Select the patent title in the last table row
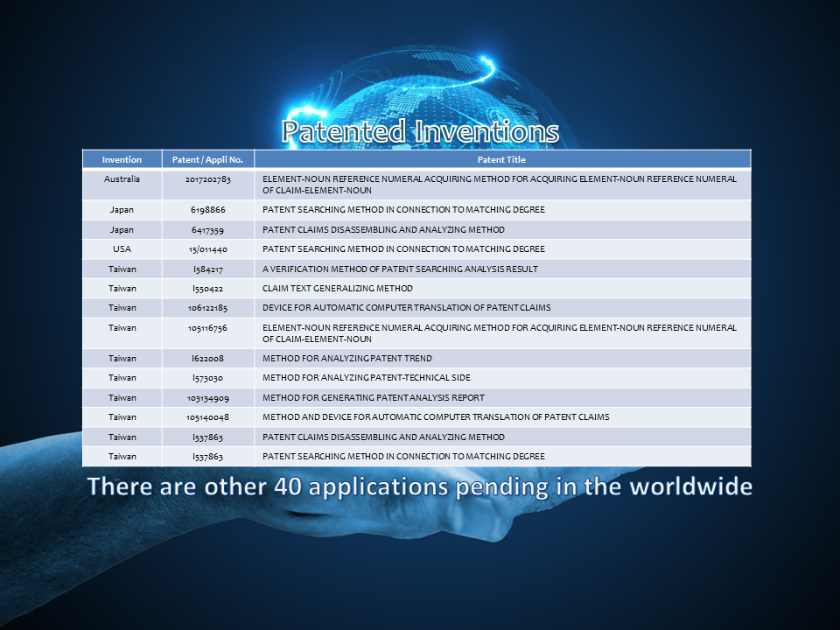This screenshot has width=840, height=630. [403, 457]
